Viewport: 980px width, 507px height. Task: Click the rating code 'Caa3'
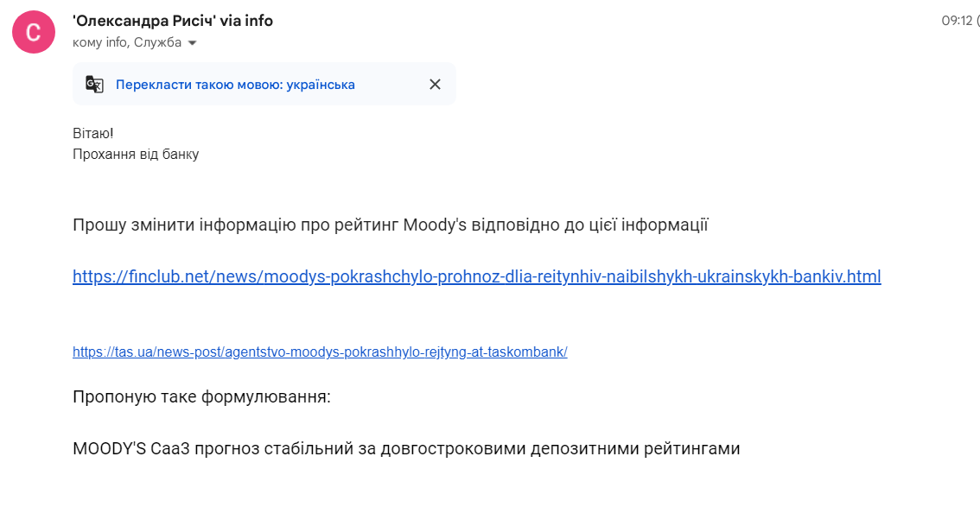tap(170, 449)
